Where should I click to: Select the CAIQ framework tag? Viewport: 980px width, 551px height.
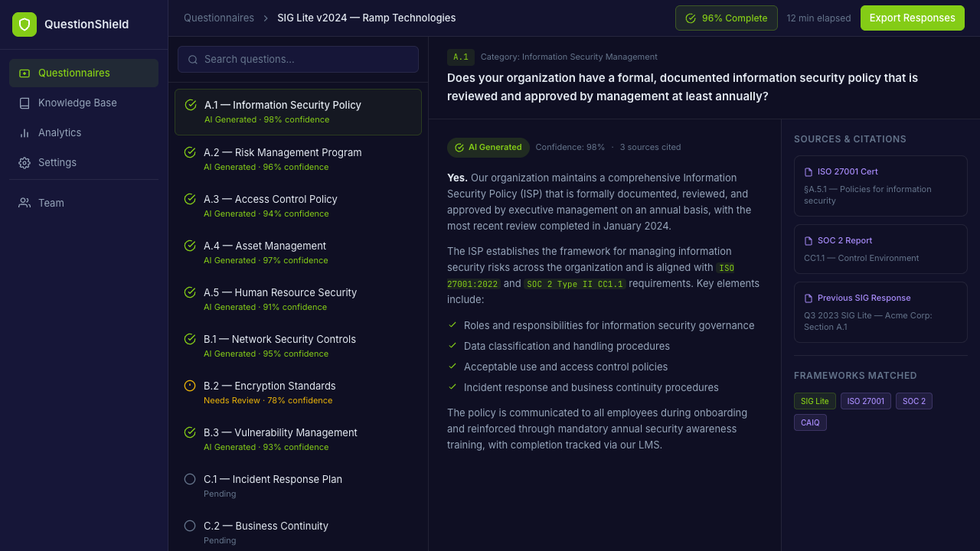(x=810, y=422)
